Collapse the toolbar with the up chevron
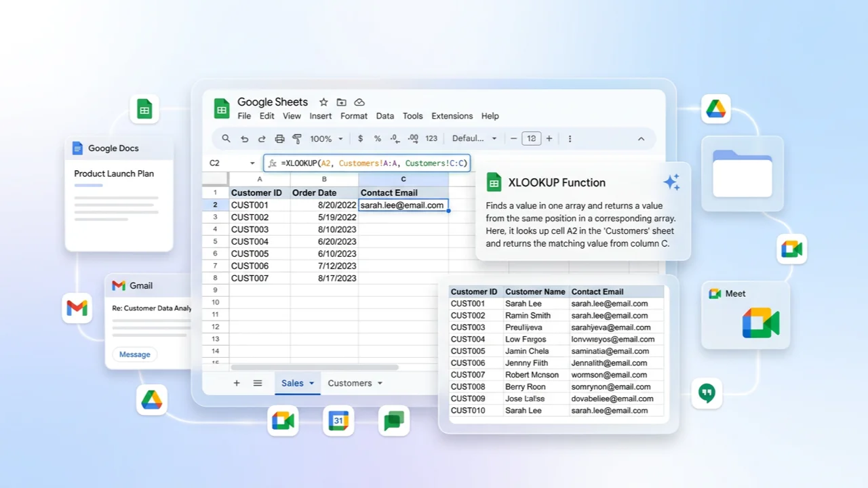This screenshot has width=868, height=488. click(641, 138)
